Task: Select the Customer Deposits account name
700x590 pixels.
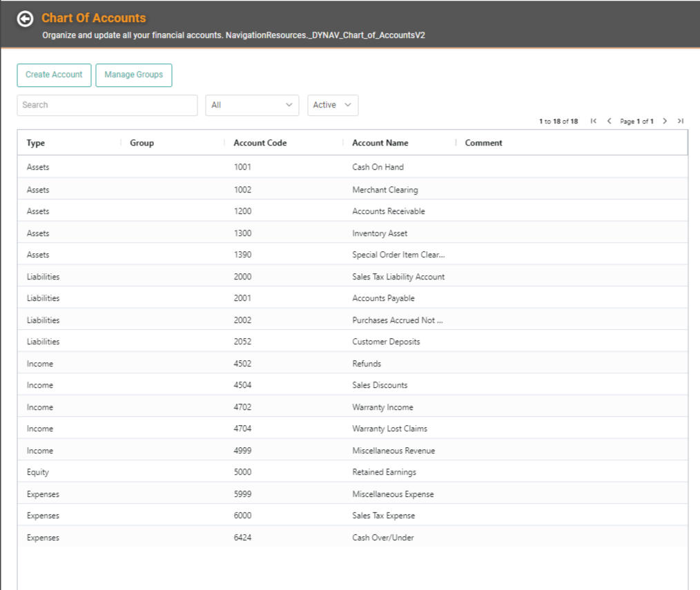Action: click(x=386, y=342)
